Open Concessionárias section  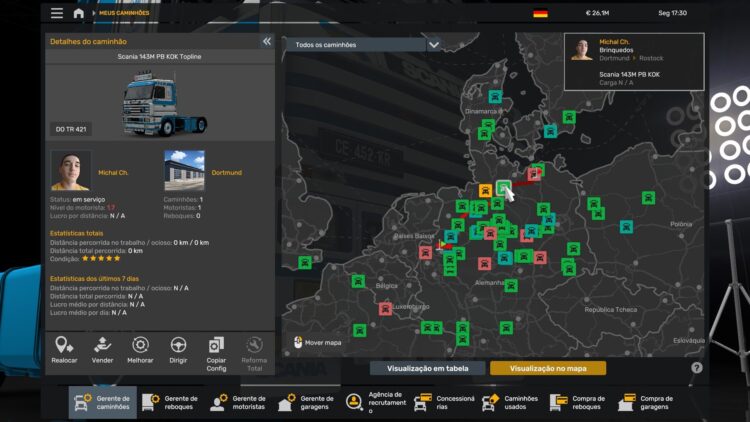[x=444, y=402]
